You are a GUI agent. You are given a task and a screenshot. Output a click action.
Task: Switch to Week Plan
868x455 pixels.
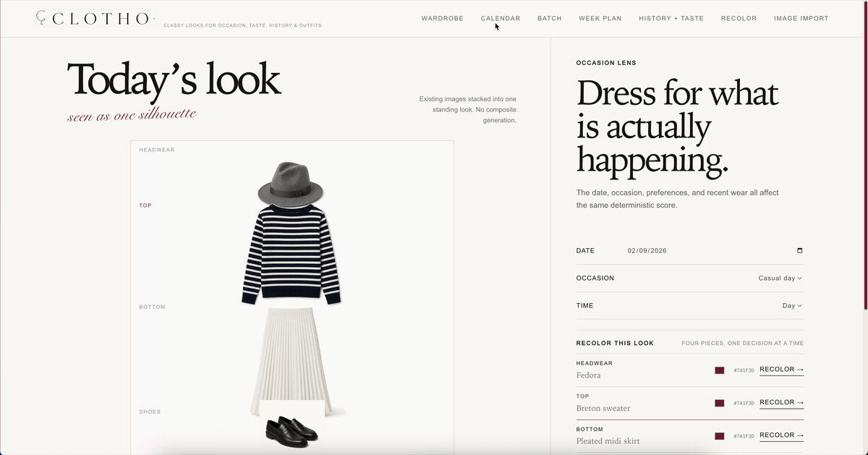coord(600,18)
